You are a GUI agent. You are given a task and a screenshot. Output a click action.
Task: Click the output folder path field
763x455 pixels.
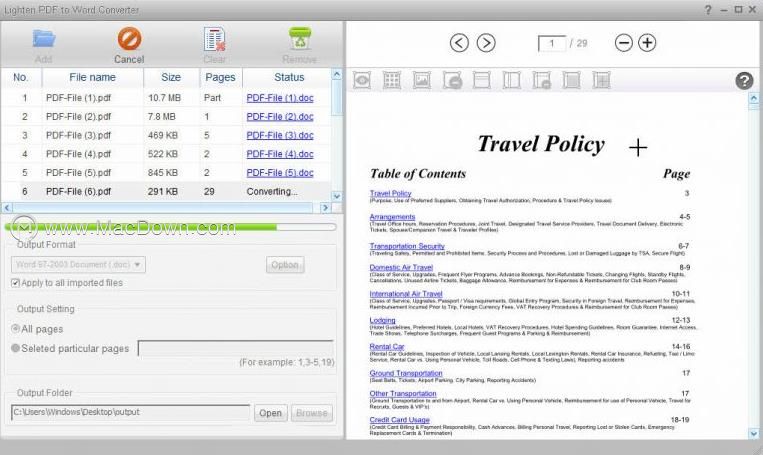pos(130,412)
